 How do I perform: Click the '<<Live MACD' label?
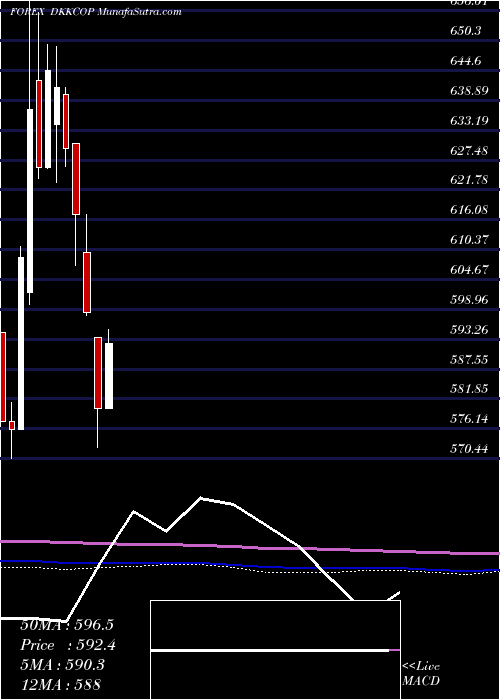pyautogui.click(x=421, y=673)
